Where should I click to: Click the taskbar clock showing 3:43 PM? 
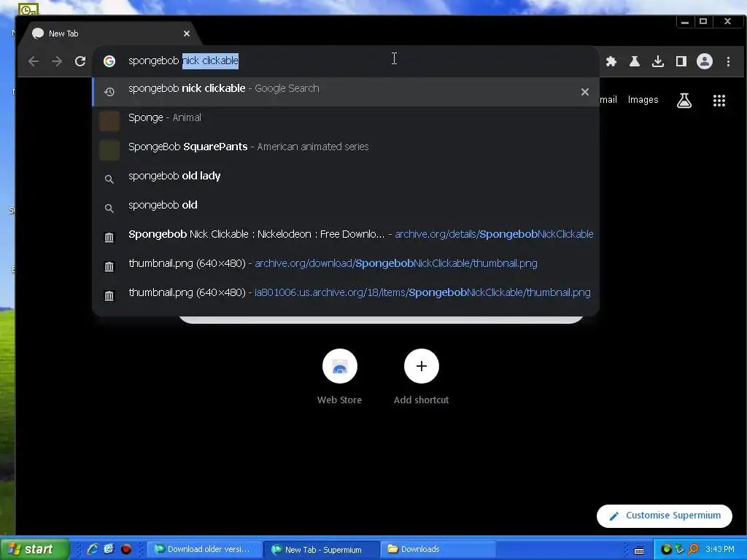click(x=720, y=549)
